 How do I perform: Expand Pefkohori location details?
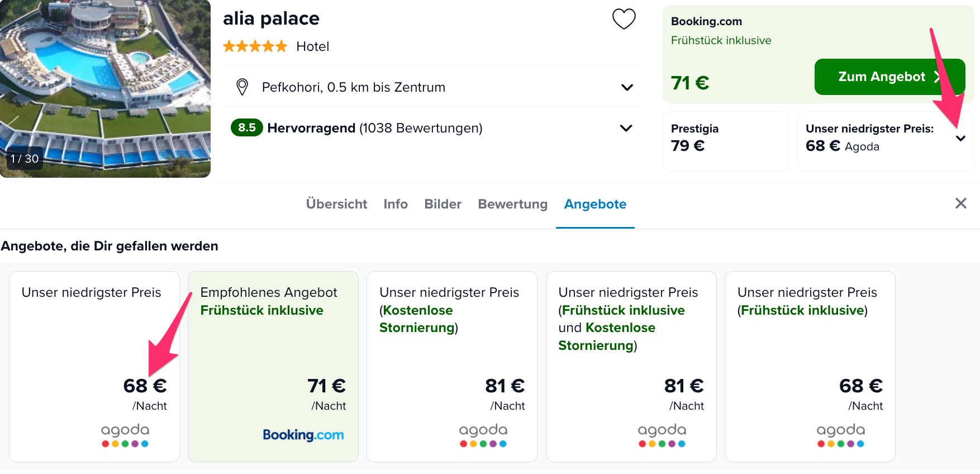[x=627, y=87]
